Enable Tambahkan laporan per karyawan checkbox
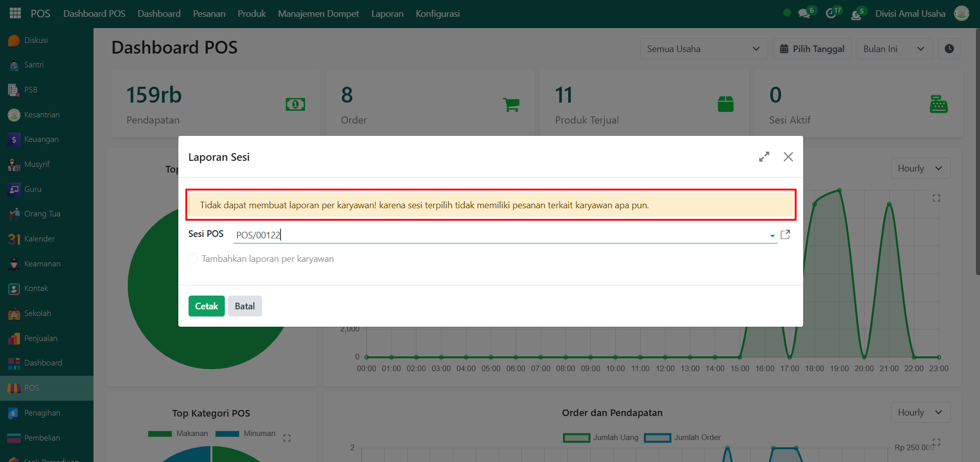 point(193,259)
